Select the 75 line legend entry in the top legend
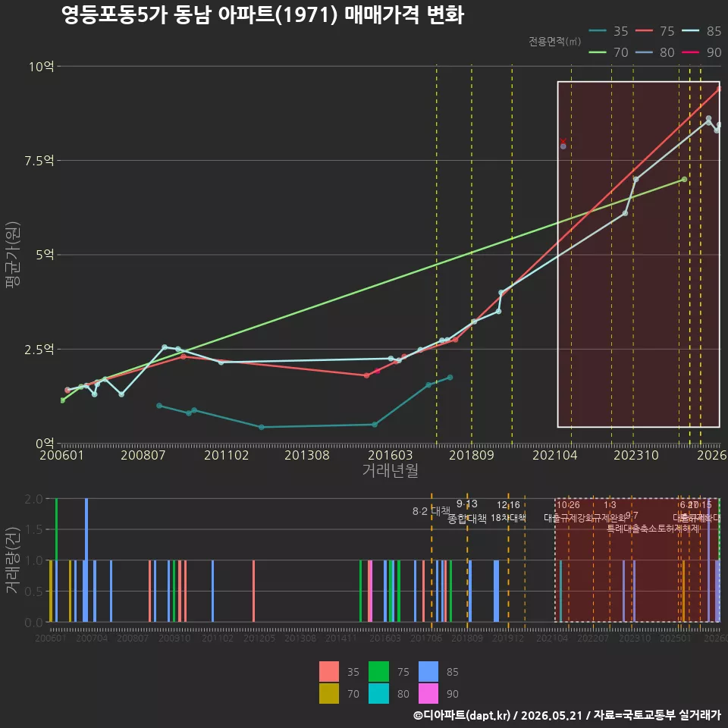 click(x=654, y=31)
